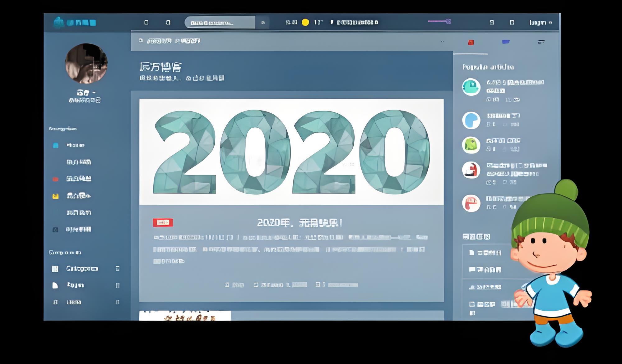
Task: Open the Categories item in the left sidebar
Action: click(x=82, y=269)
